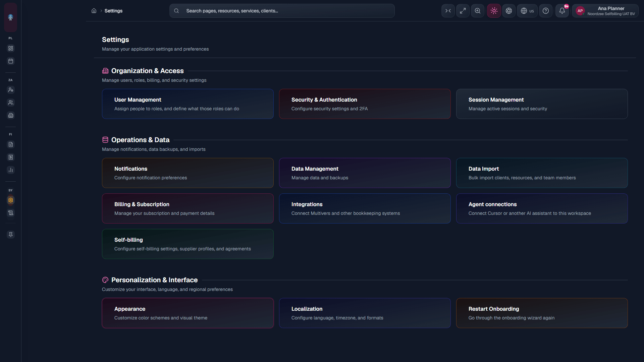Click the search magnifier icon
The width and height of the screenshot is (644, 362).
coord(176,11)
